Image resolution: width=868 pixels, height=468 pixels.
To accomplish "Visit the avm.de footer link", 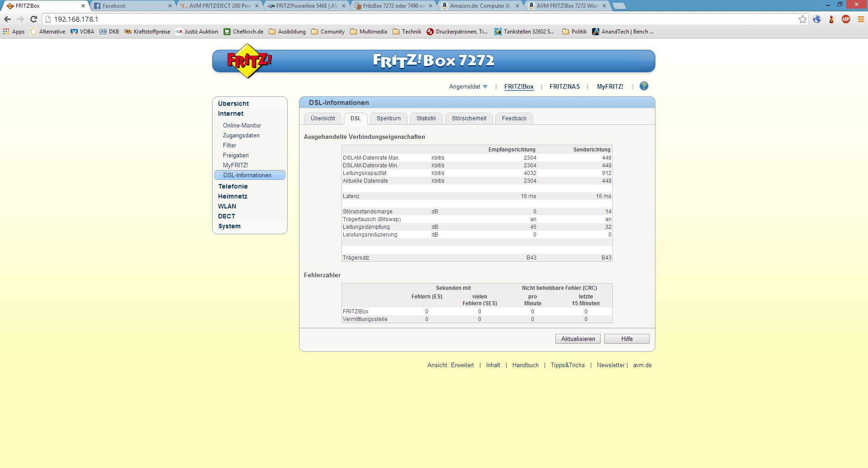I will tap(642, 365).
